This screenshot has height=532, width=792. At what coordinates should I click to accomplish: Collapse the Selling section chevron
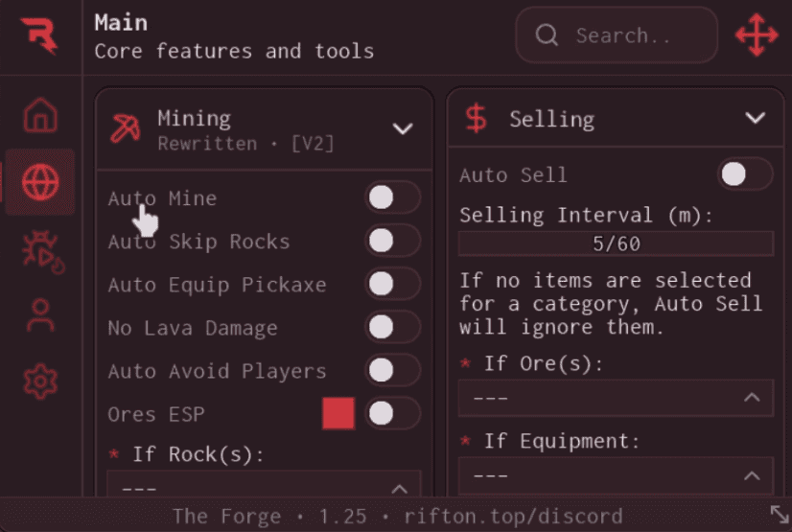(x=756, y=118)
